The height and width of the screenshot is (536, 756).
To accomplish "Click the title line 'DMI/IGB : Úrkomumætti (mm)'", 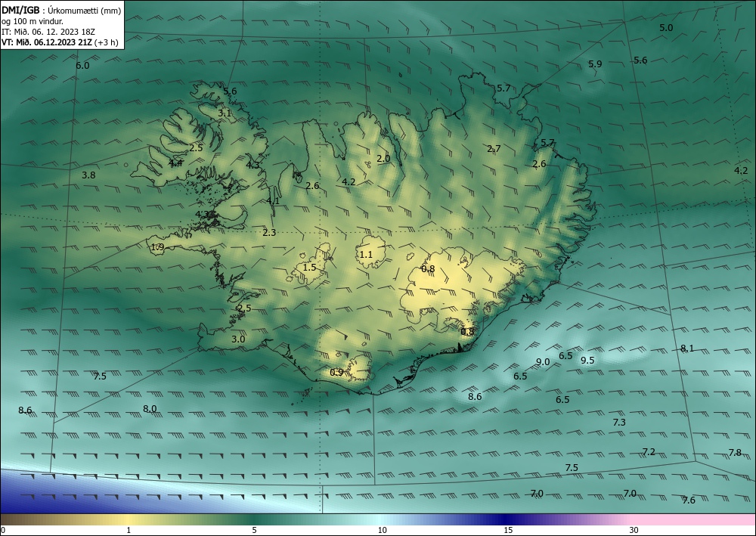I will click(x=61, y=10).
